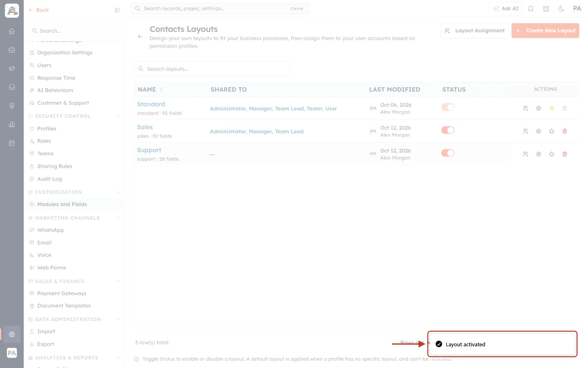Focus the Search layouts field
Viewport: 588px width, 368px height.
pos(212,69)
